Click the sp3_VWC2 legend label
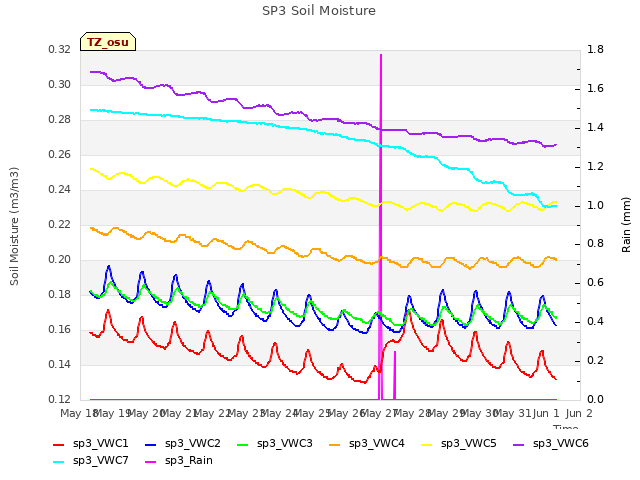 coord(193,443)
